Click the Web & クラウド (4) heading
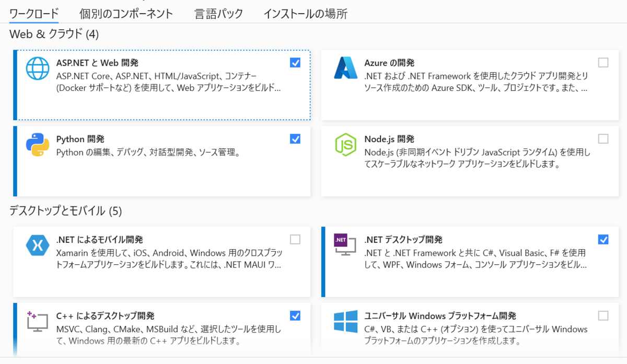Screen dimensions: 627x364 54,34
